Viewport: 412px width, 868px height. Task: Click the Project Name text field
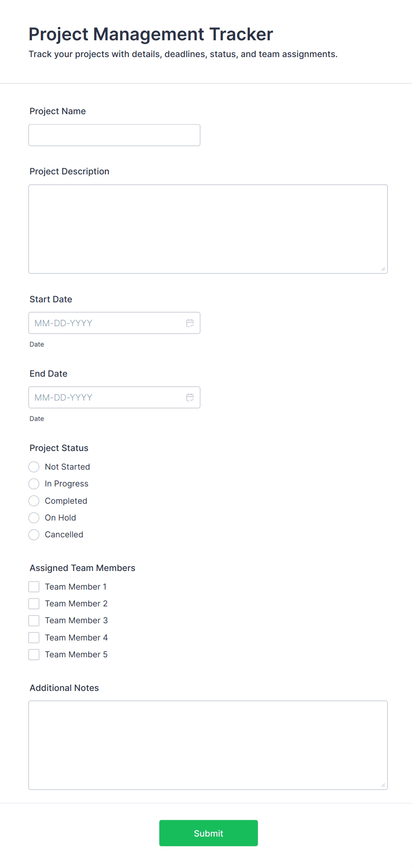click(x=114, y=135)
